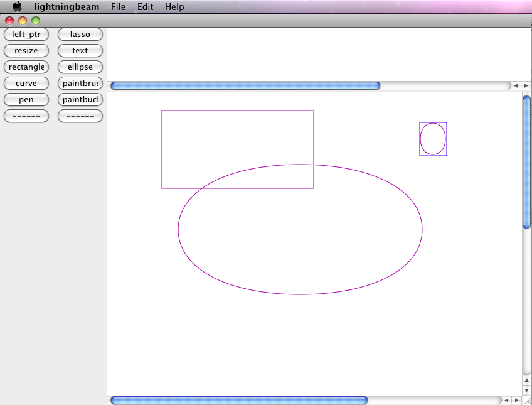Select the left_ptr tool
This screenshot has height=405, width=532.
point(26,35)
